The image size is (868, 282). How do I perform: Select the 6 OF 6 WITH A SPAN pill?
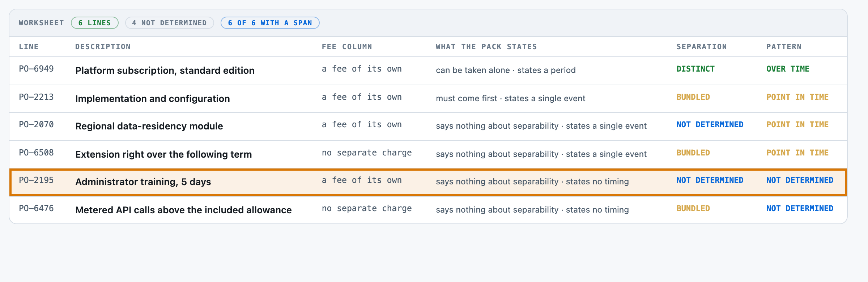(x=270, y=23)
